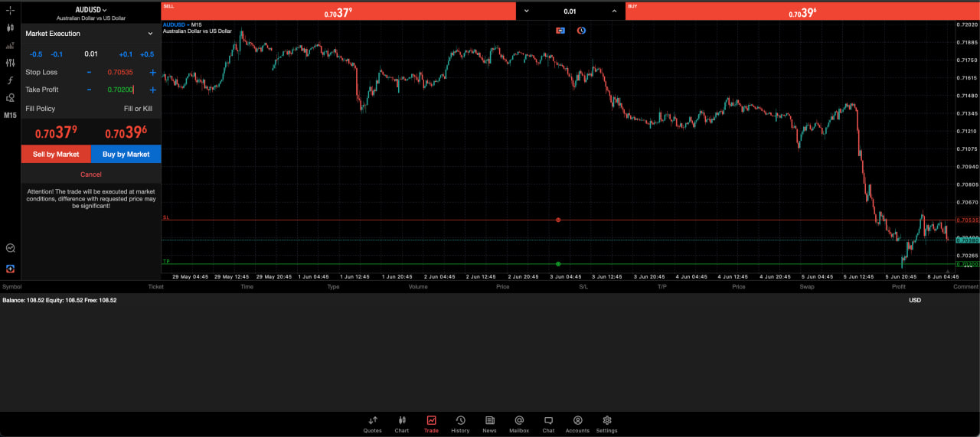Open the Chart tab
Screen dimensions: 980x437
(402, 424)
